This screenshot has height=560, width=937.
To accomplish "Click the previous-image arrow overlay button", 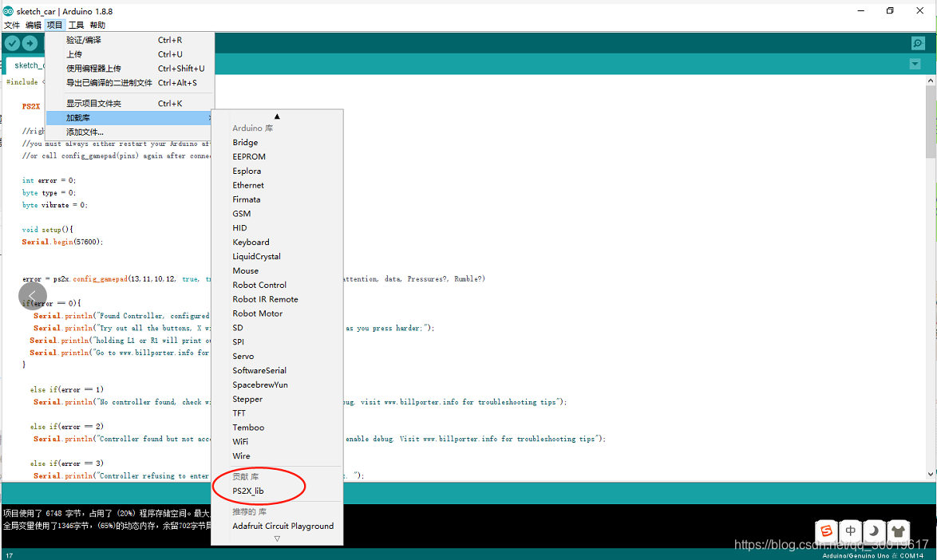I will click(x=33, y=295).
